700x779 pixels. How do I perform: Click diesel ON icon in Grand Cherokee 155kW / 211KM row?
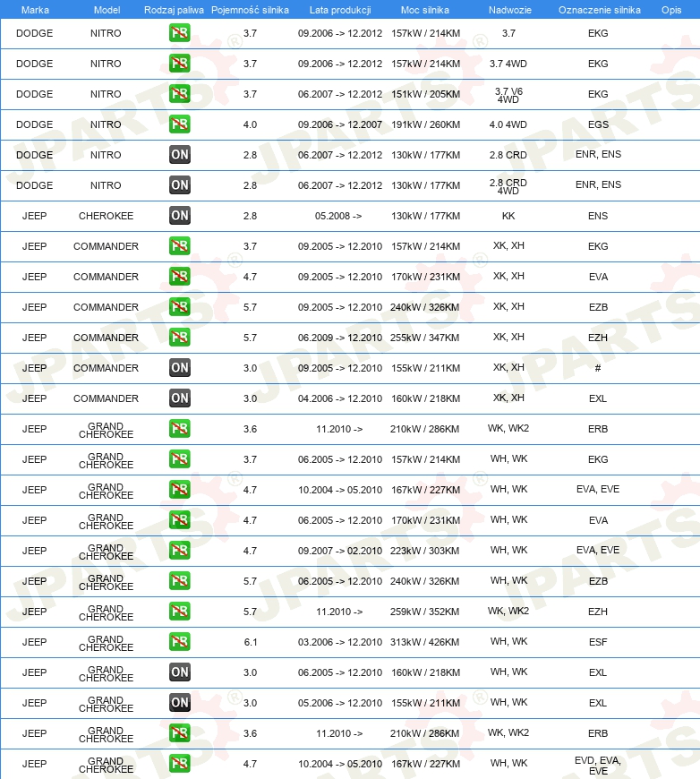coord(179,703)
